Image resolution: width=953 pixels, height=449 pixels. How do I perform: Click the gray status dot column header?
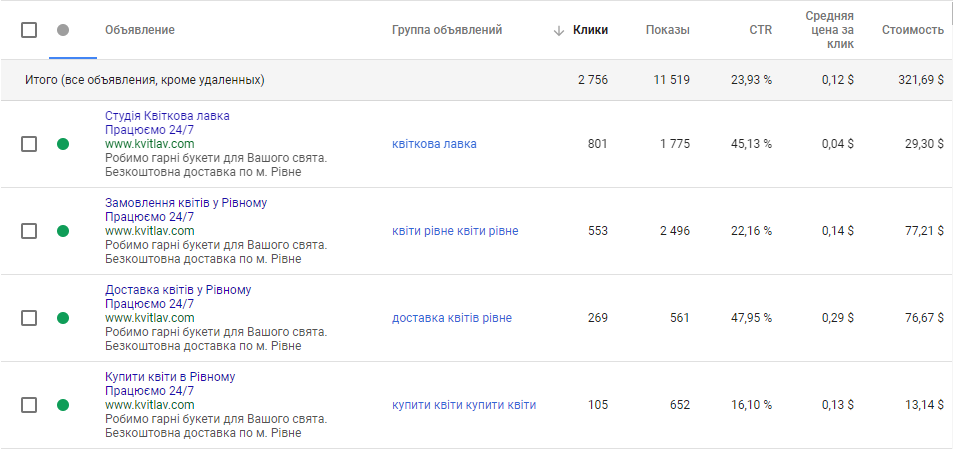63,30
